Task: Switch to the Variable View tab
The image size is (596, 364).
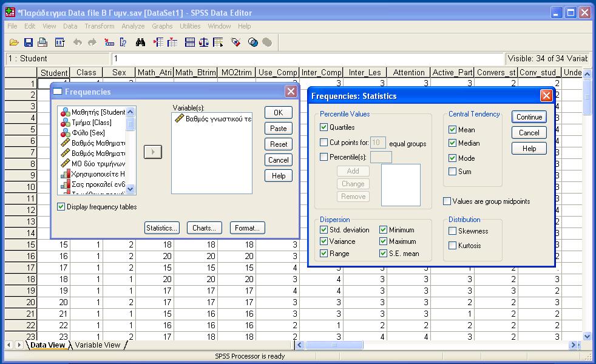Action: [x=98, y=345]
